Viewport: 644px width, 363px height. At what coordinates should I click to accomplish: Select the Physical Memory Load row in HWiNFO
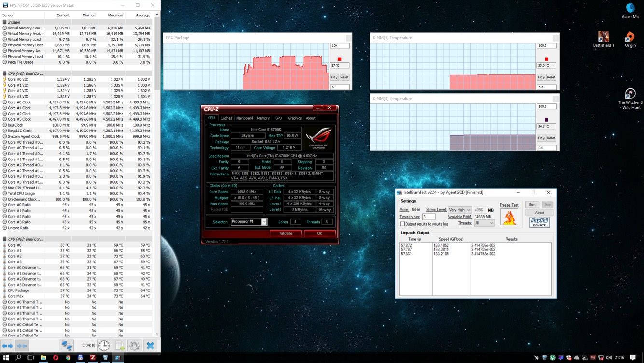pos(77,57)
